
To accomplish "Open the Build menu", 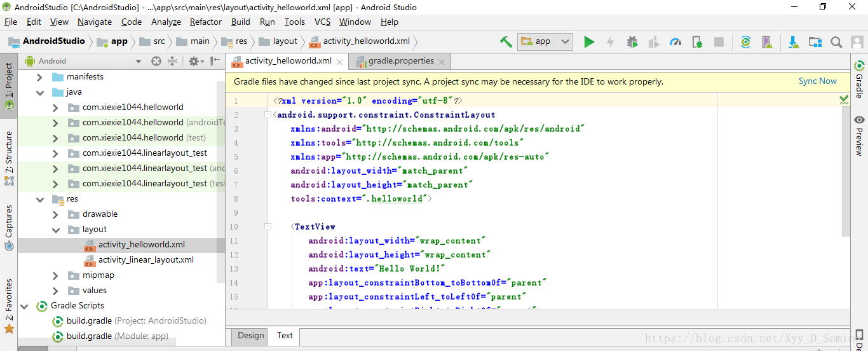I will pos(241,22).
